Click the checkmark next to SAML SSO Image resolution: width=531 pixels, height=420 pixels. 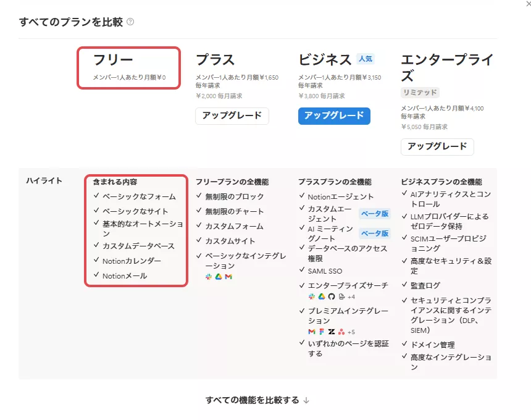[301, 271]
